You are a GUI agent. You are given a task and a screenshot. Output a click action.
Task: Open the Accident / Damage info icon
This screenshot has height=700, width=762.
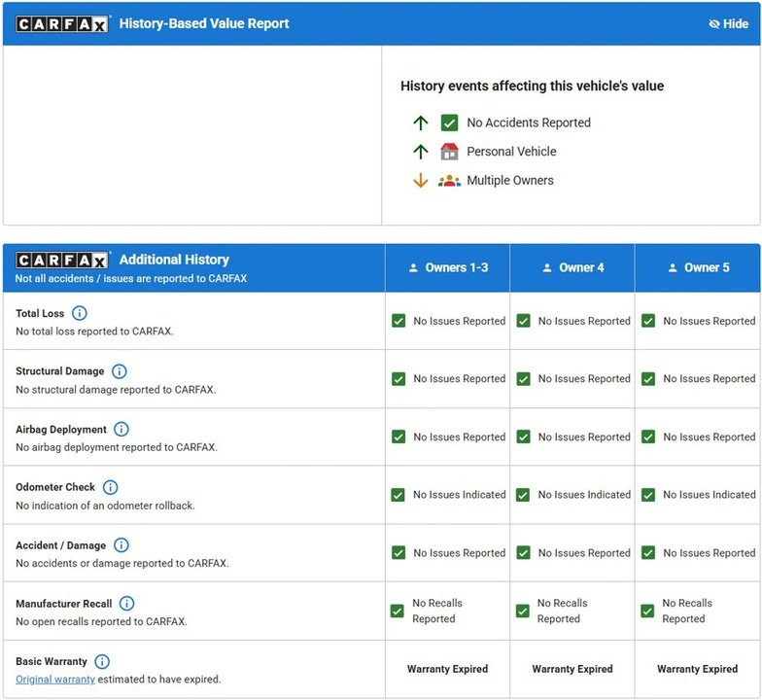pyautogui.click(x=121, y=545)
